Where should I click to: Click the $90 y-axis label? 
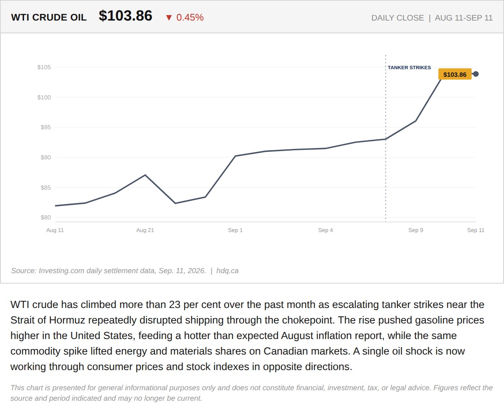[45, 157]
